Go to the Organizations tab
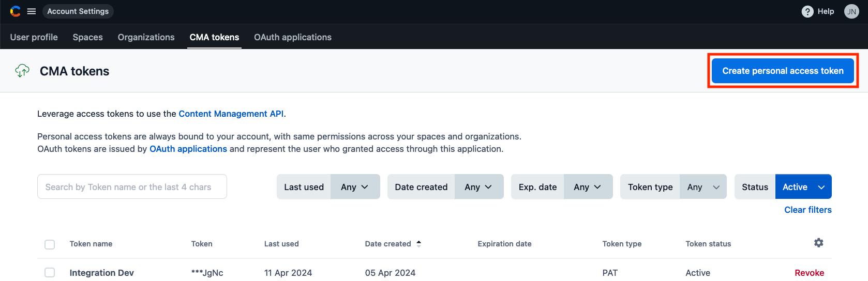The height and width of the screenshot is (281, 868). click(x=146, y=37)
